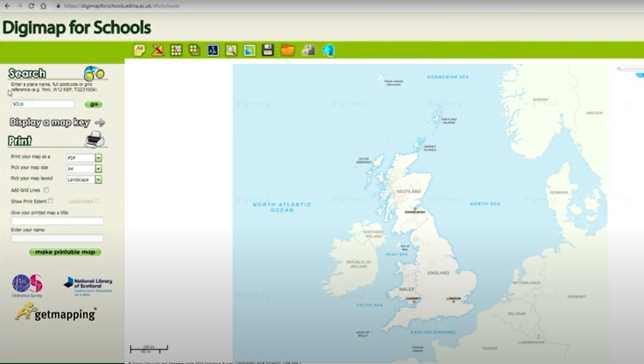Click the National Library of Scotland logo

pos(88,287)
